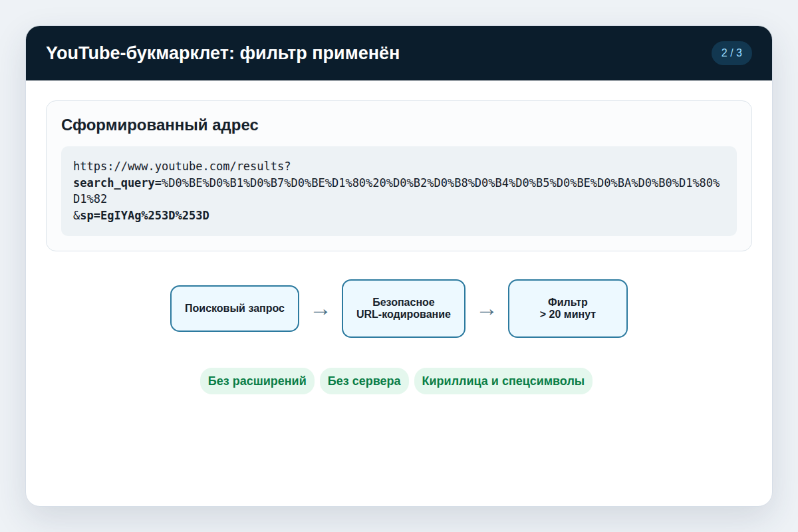Click the &sp=EgIYAg%253D%253D parameter text

click(x=141, y=215)
